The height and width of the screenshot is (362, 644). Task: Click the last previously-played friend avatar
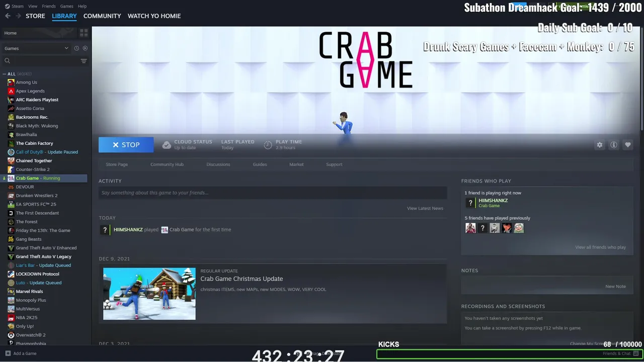pos(519,228)
